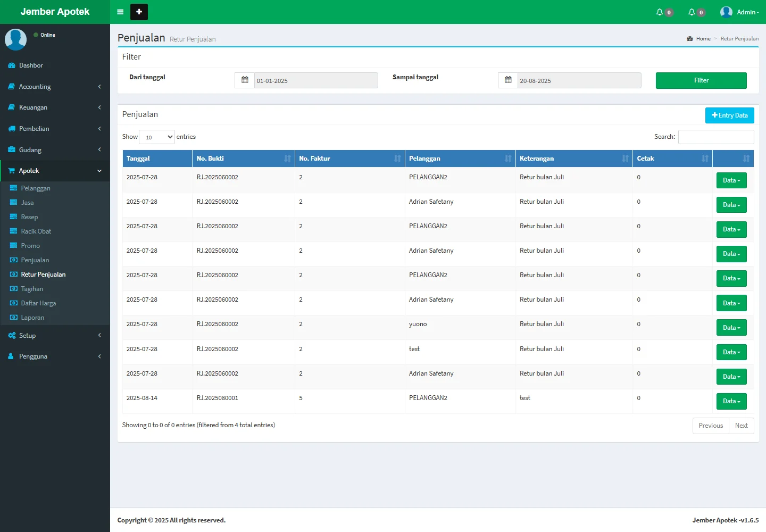The image size is (766, 532).
Task: Sort the table by No. Bukti column
Action: tap(243, 159)
